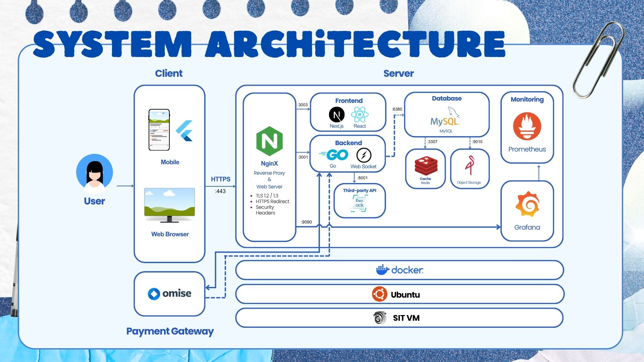Select the orange Grafana logo
Image resolution: width=644 pixels, height=362 pixels.
click(527, 204)
